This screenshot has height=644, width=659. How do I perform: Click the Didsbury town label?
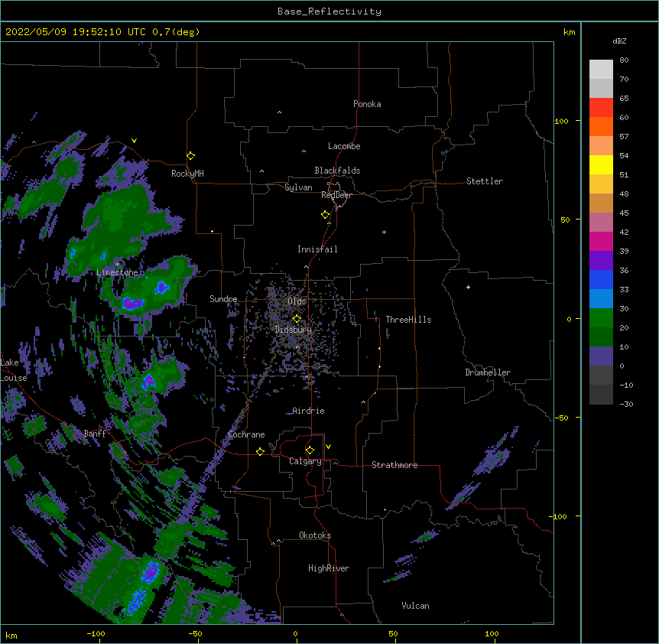pyautogui.click(x=293, y=330)
